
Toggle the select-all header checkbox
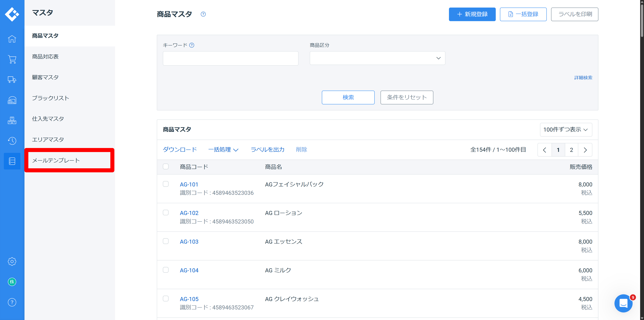[166, 167]
